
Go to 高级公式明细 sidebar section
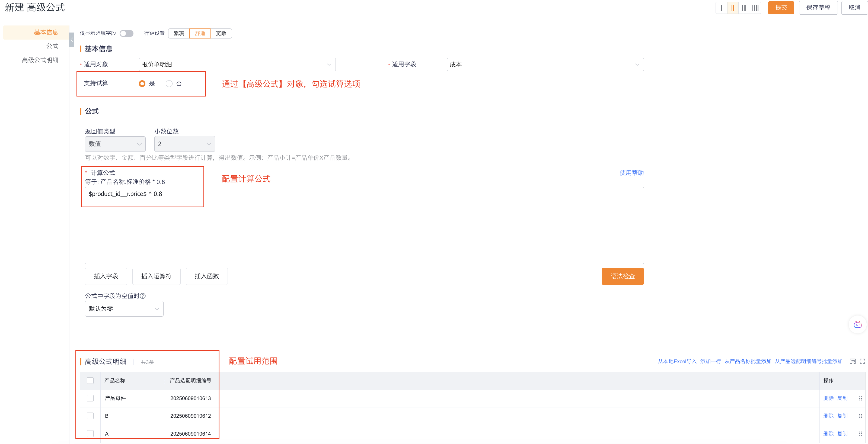click(x=40, y=60)
